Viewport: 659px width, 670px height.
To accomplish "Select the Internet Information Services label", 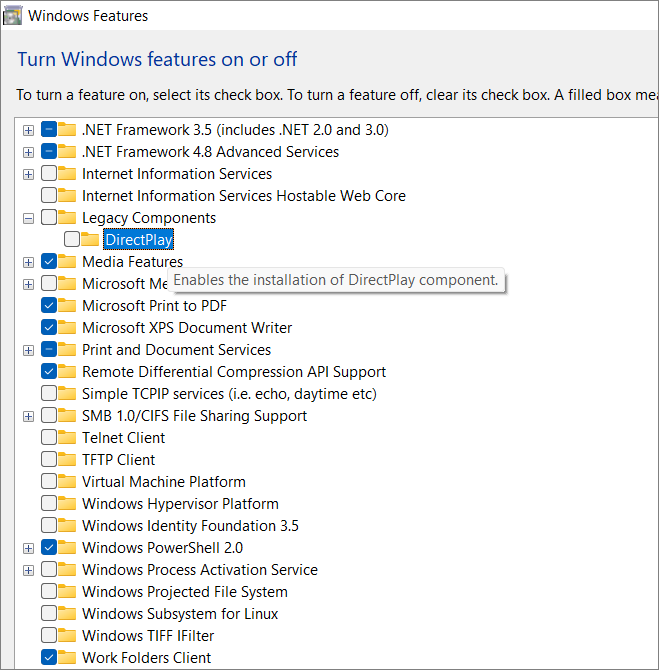I will (x=177, y=174).
